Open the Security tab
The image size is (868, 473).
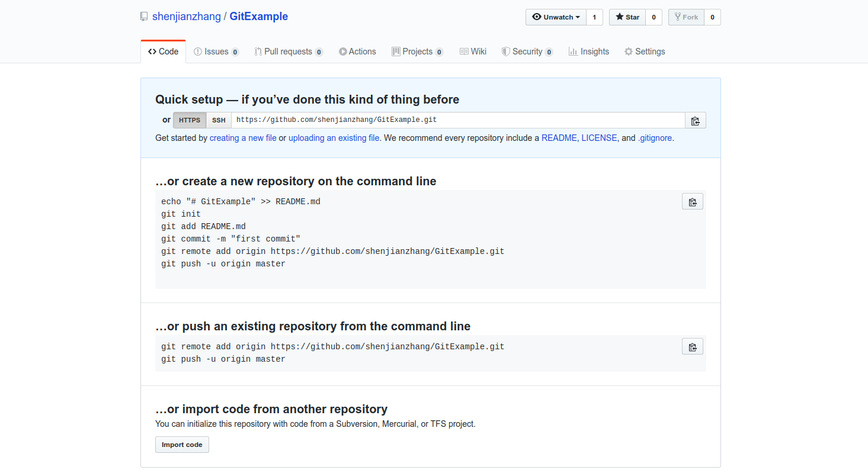527,52
